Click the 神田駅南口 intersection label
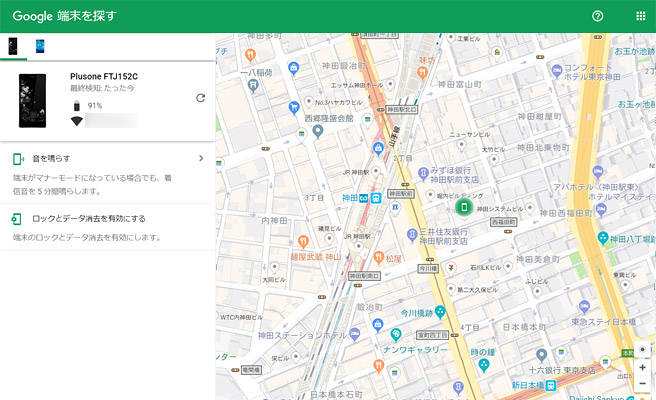Screen dimensions: 656x400 (365, 276)
